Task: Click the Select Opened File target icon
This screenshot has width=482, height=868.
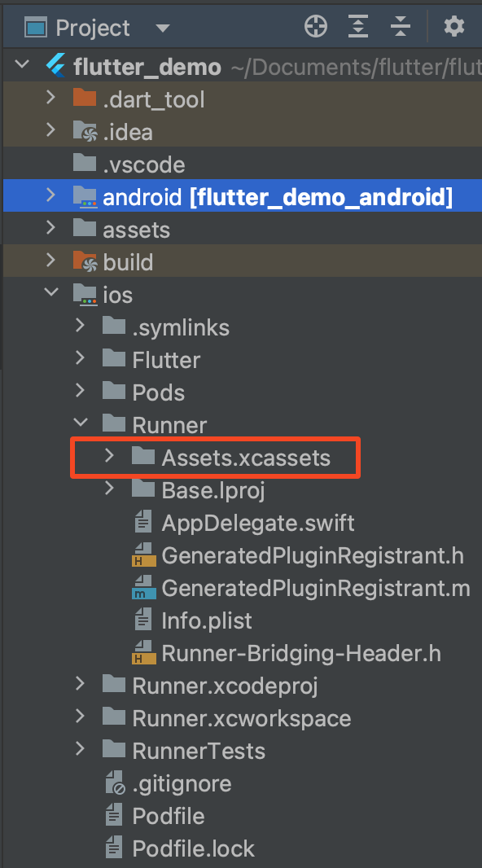Action: [x=316, y=26]
